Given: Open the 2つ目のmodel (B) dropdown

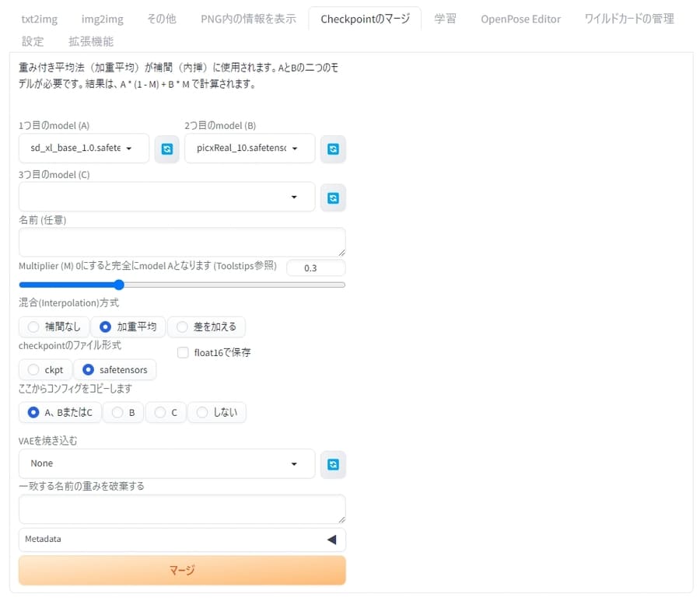Looking at the screenshot, I should point(249,149).
